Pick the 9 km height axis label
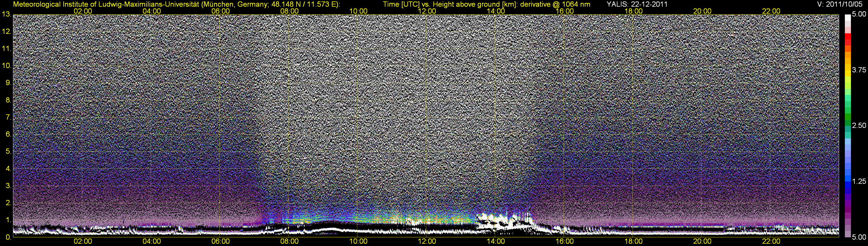868x246 pixels. (8, 83)
